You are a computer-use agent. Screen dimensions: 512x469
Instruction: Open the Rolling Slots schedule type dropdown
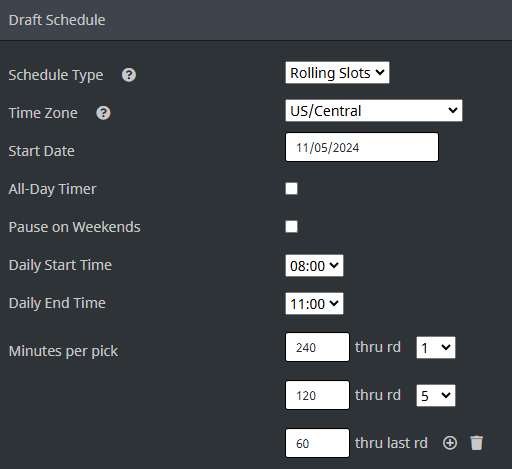click(337, 73)
